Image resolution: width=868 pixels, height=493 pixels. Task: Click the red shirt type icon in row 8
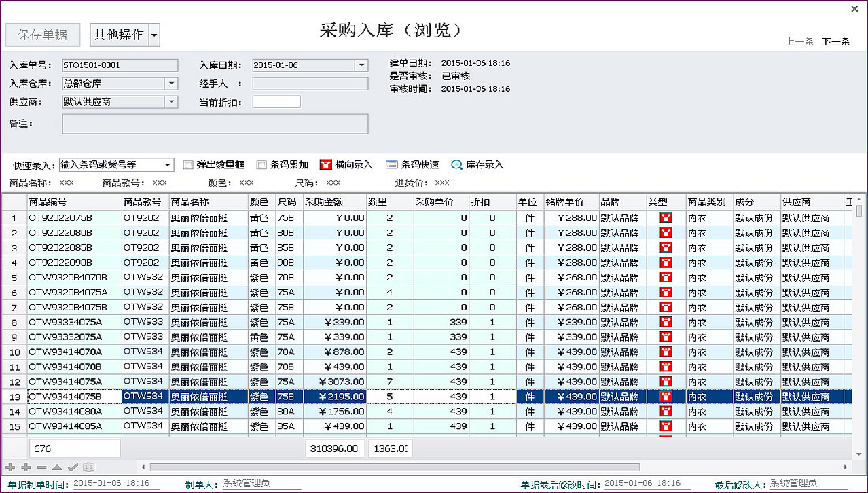pos(666,323)
